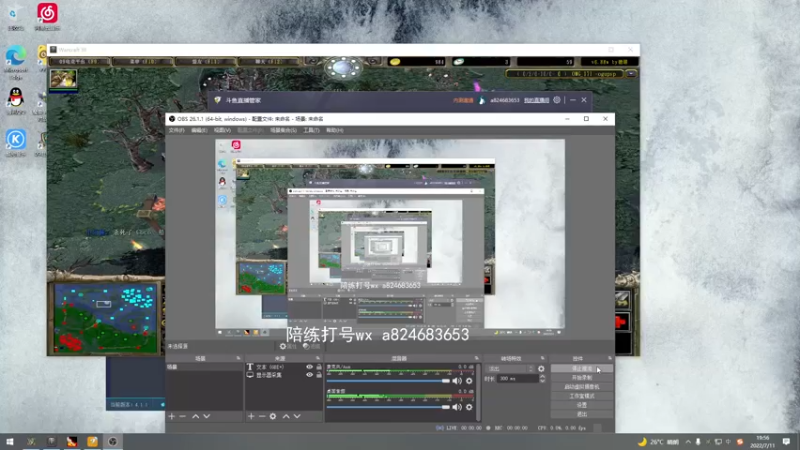
Task: Click the OBS Studio icon on the taskbar
Action: [x=113, y=442]
